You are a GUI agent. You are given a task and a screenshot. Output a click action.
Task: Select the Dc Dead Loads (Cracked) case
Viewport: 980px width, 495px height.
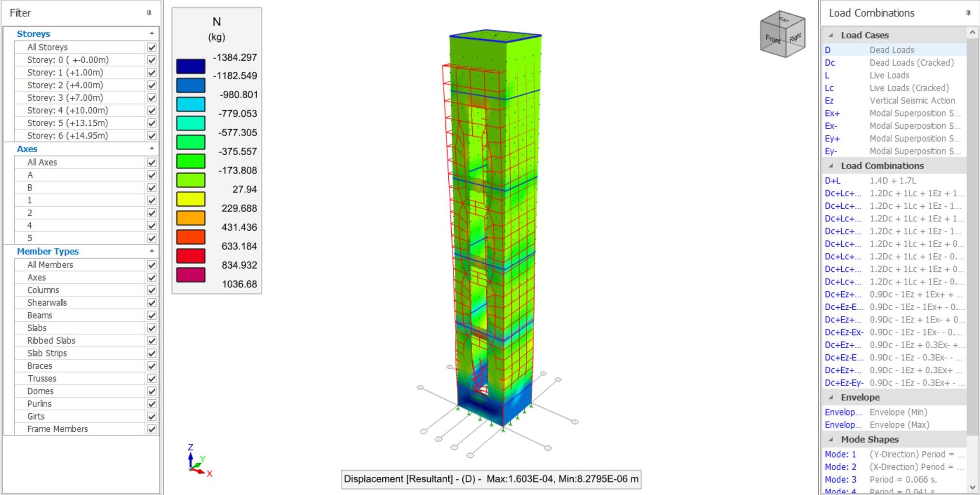tap(894, 63)
